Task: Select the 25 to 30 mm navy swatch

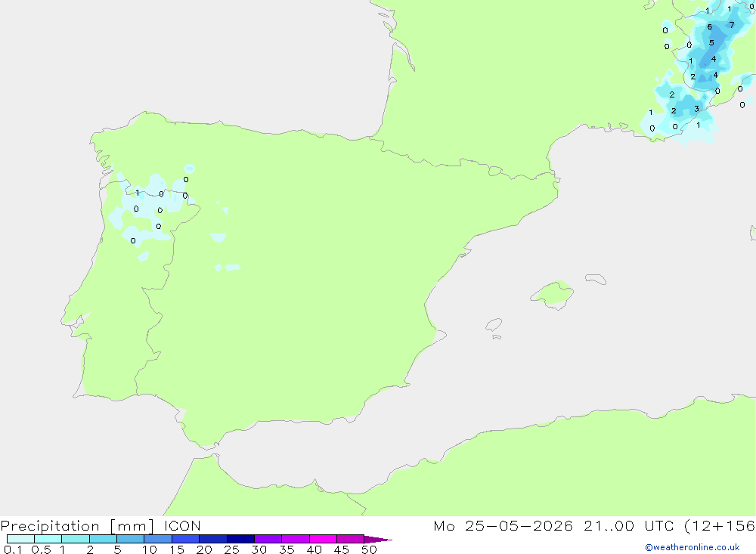Action: pyautogui.click(x=240, y=539)
